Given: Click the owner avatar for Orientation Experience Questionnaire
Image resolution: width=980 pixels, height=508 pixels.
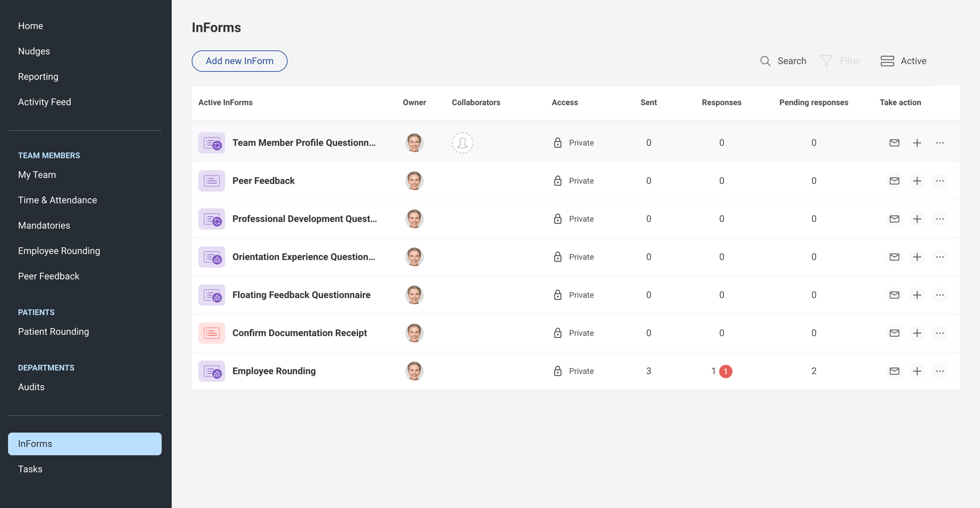Looking at the screenshot, I should point(414,257).
